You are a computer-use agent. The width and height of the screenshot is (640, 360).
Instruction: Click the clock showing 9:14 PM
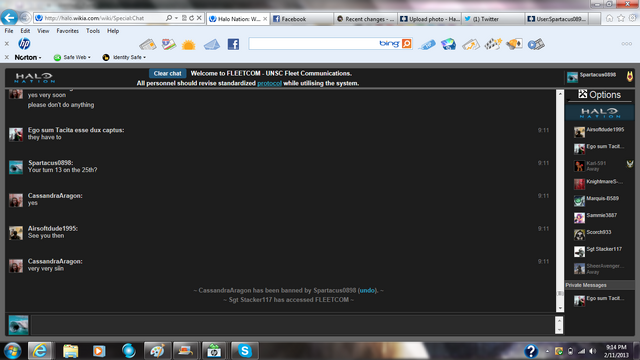tap(616, 347)
